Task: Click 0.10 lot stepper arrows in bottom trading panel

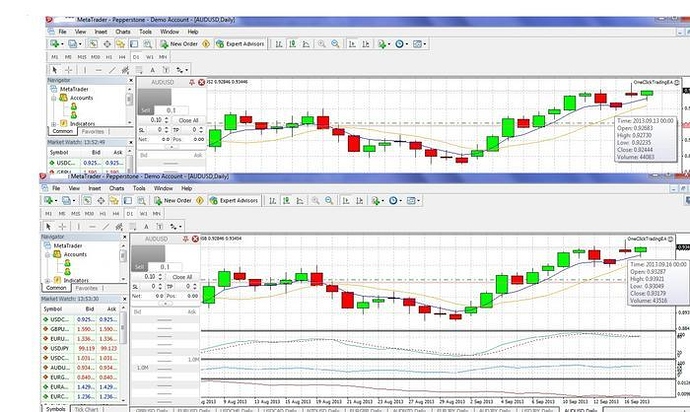Action: point(160,276)
